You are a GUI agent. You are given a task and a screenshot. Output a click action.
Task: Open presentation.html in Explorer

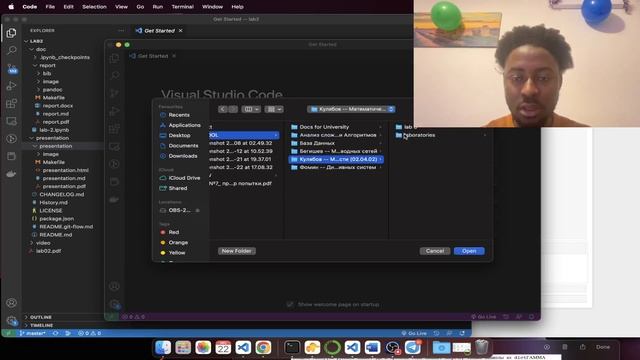tap(65, 170)
